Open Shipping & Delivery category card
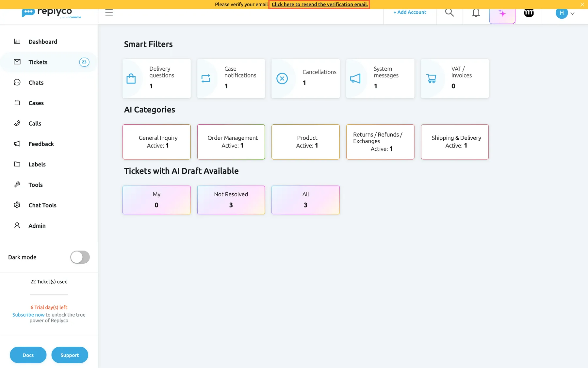The image size is (588, 368). coord(455,142)
